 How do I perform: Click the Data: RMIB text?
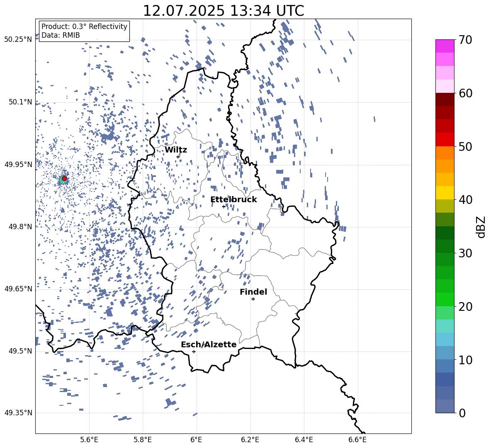tap(61, 35)
